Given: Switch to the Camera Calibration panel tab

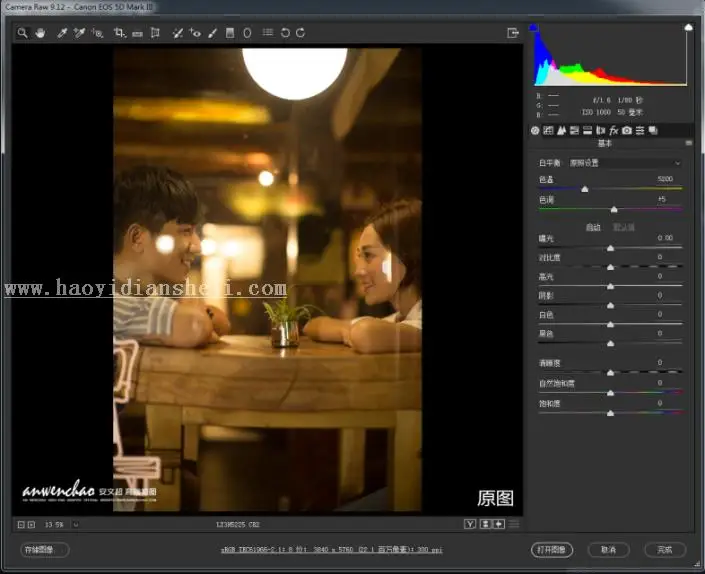Looking at the screenshot, I should 627,130.
